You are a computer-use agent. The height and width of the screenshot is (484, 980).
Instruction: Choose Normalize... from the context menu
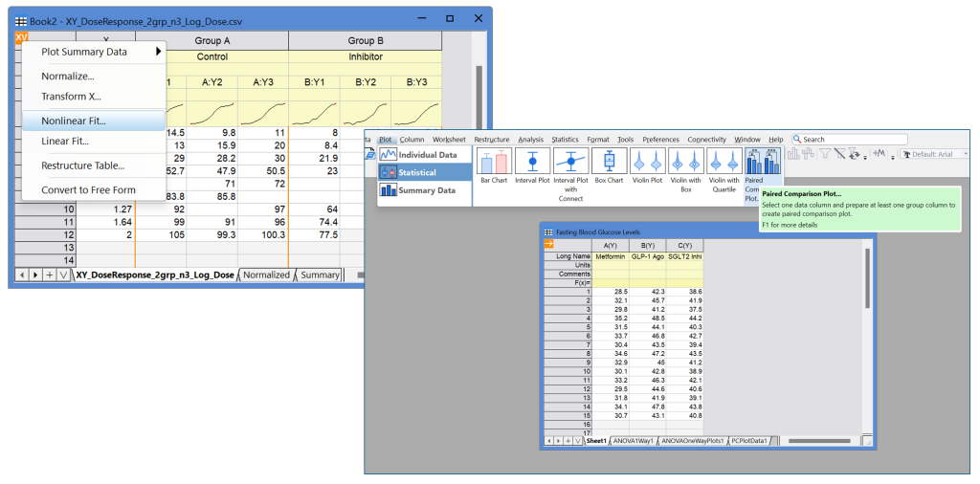(94, 77)
